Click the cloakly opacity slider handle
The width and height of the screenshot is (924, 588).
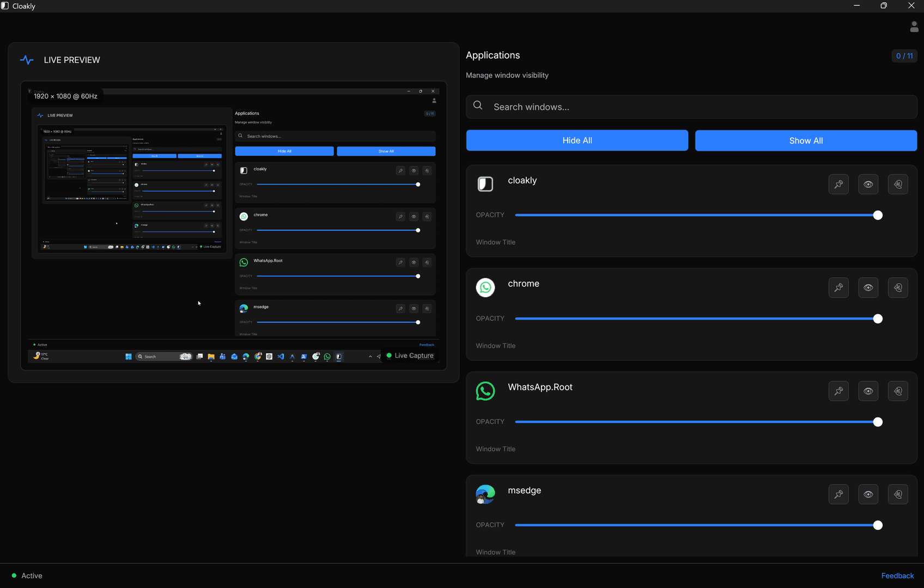coord(878,216)
